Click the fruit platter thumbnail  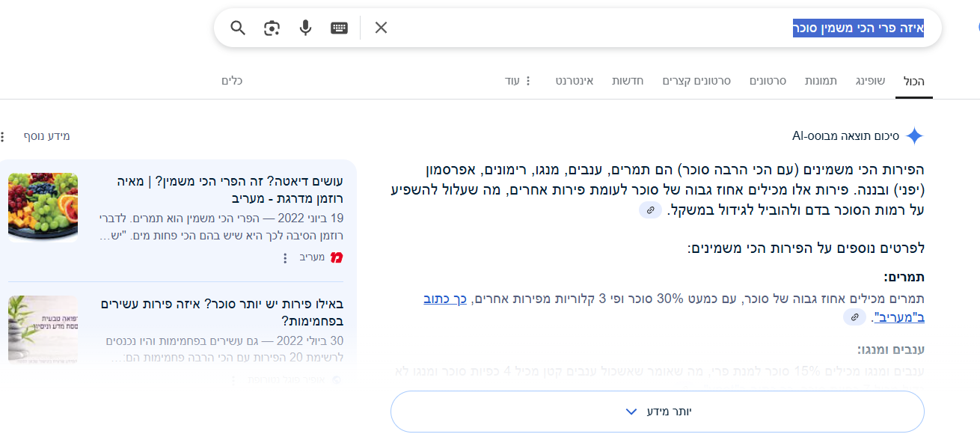[x=43, y=207]
